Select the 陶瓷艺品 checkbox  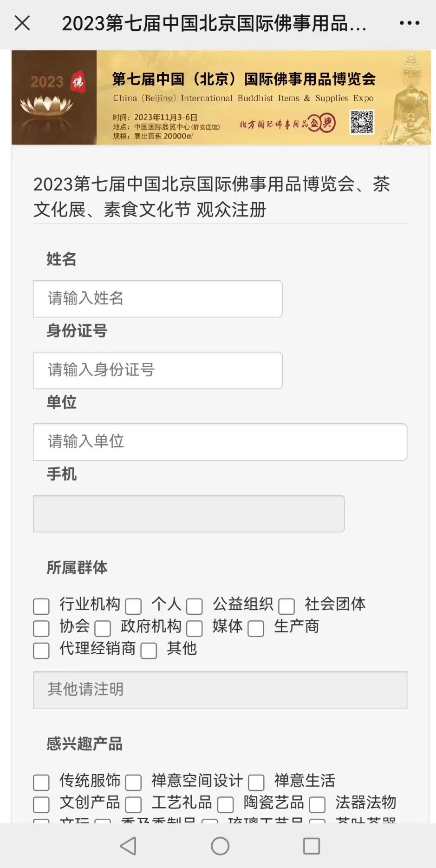pos(225,804)
